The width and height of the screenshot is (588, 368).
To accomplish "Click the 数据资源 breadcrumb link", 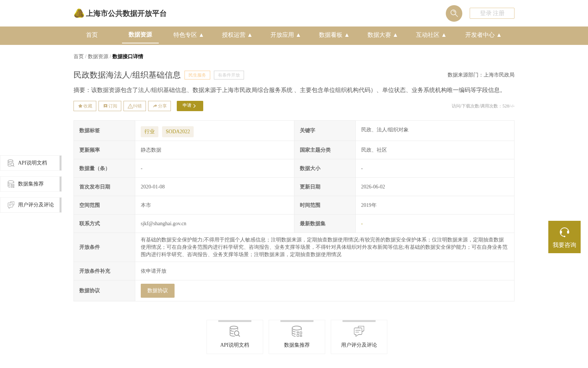I will [x=98, y=56].
